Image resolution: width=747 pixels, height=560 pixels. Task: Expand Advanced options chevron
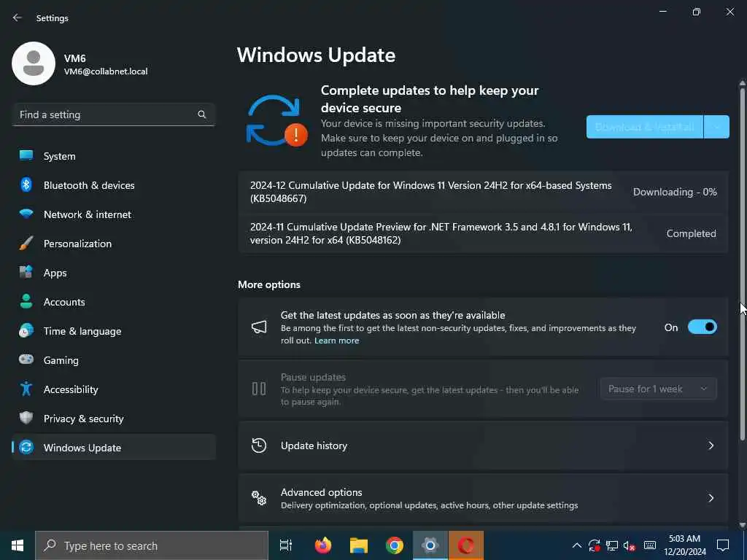[711, 498]
